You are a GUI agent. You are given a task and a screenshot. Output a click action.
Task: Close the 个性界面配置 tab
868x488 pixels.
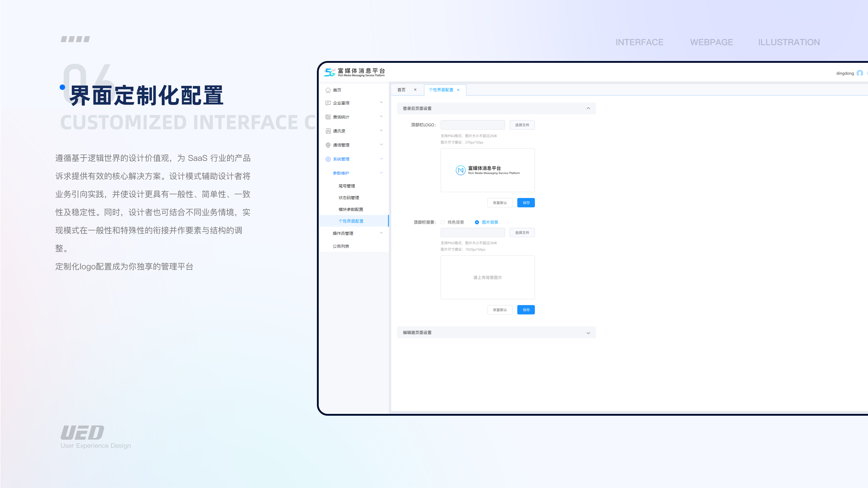458,90
